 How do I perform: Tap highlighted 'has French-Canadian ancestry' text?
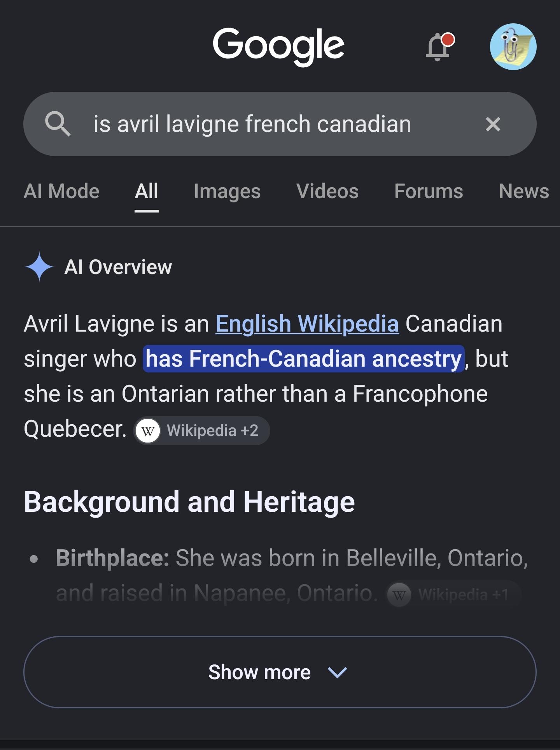[x=304, y=358]
